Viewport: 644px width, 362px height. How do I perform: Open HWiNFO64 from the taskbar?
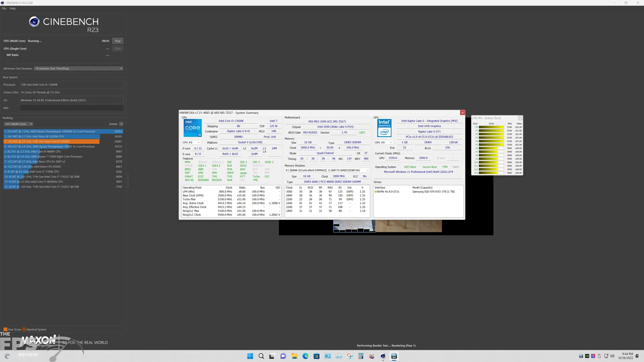[394, 356]
